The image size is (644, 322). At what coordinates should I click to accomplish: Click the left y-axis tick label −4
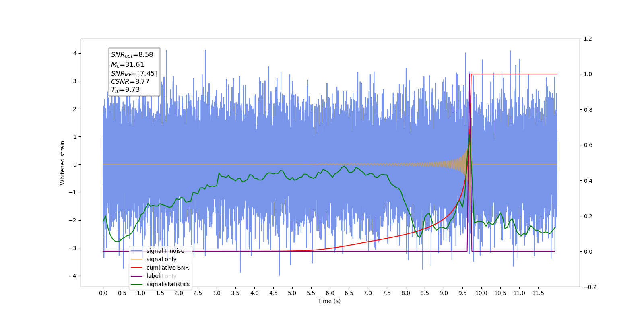(x=72, y=276)
